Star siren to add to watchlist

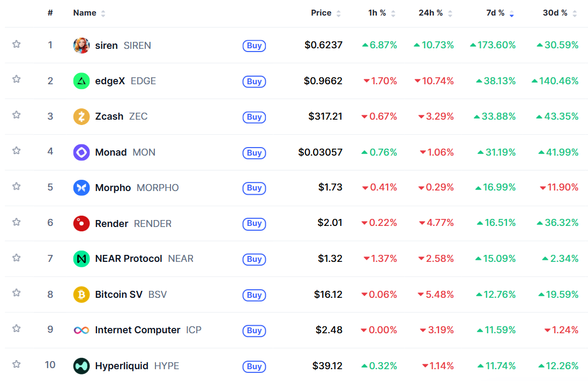pos(17,44)
